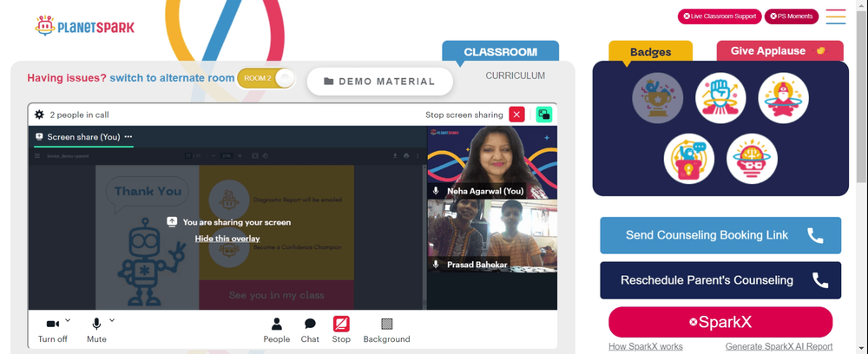Click Neha Agarwal video tile

tap(492, 162)
